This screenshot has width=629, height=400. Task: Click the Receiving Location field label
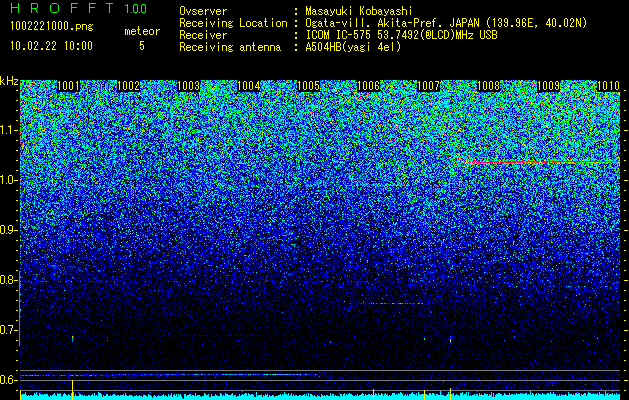[x=233, y=23]
